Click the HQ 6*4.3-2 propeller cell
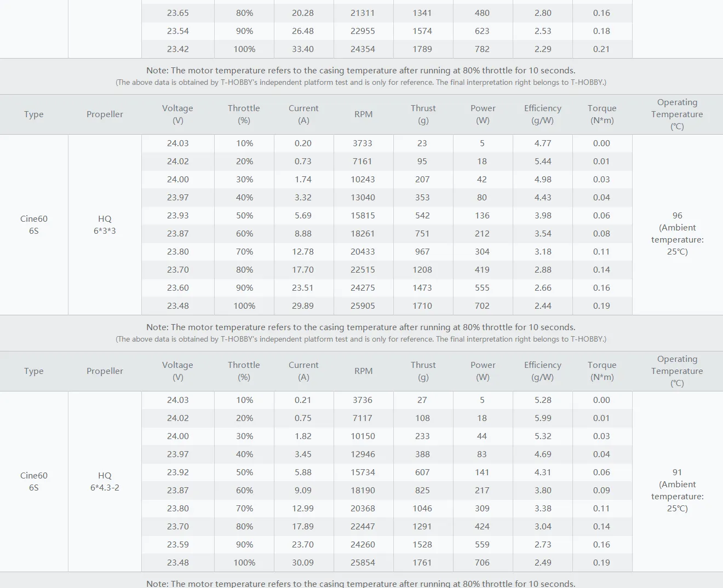The width and height of the screenshot is (723, 588). [105, 481]
